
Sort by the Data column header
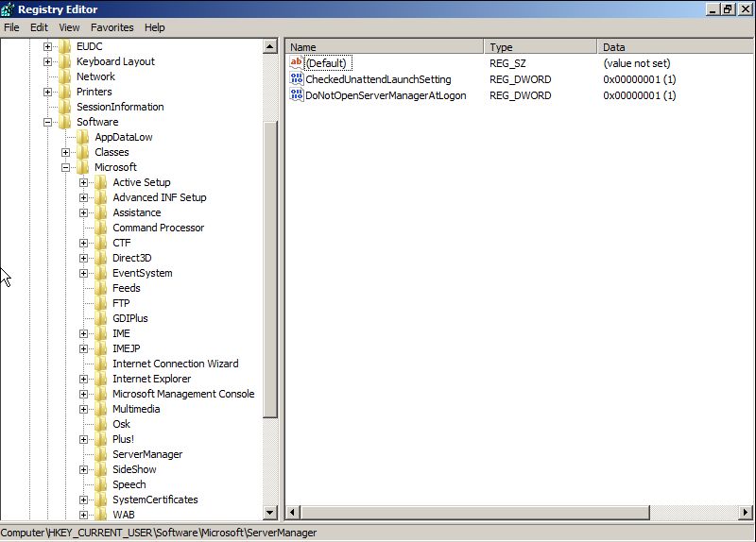tap(675, 46)
